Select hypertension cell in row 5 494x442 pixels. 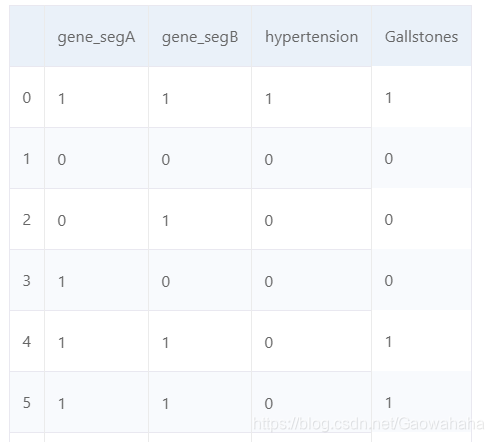pos(311,403)
